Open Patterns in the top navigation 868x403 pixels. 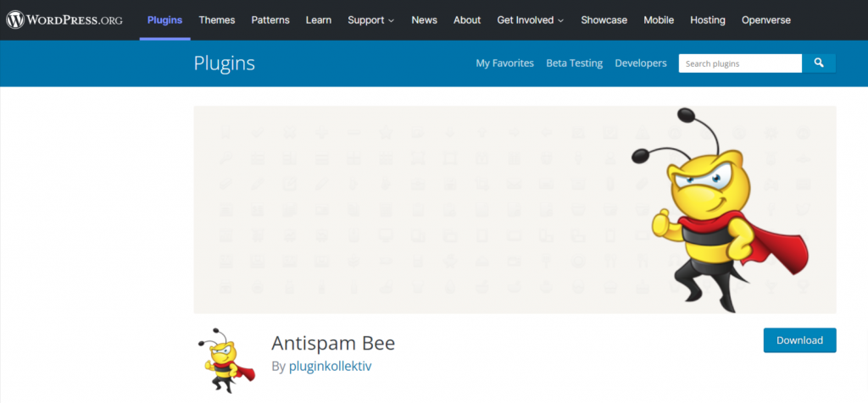pyautogui.click(x=270, y=20)
